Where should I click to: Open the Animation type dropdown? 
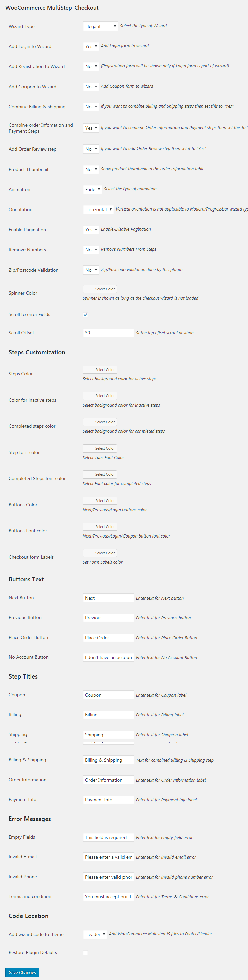92,189
